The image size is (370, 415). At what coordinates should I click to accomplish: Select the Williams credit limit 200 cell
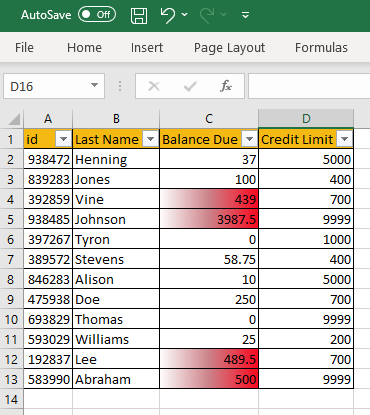(306, 339)
